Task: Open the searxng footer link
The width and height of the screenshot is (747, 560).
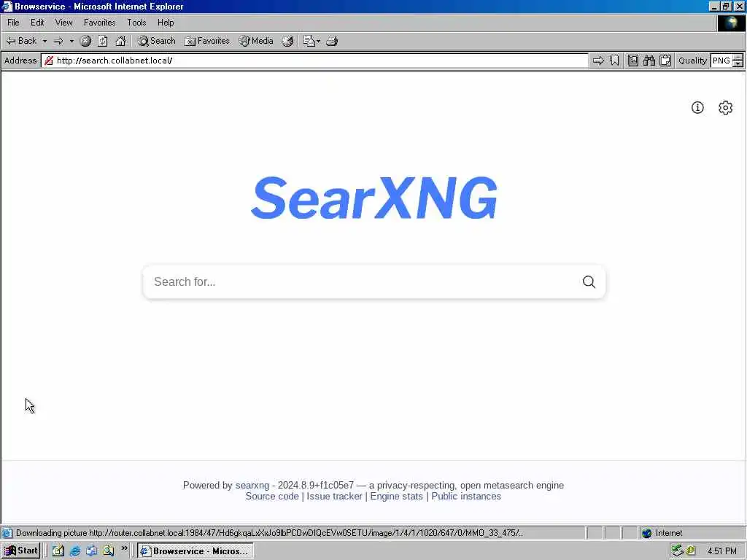Action: coord(252,485)
